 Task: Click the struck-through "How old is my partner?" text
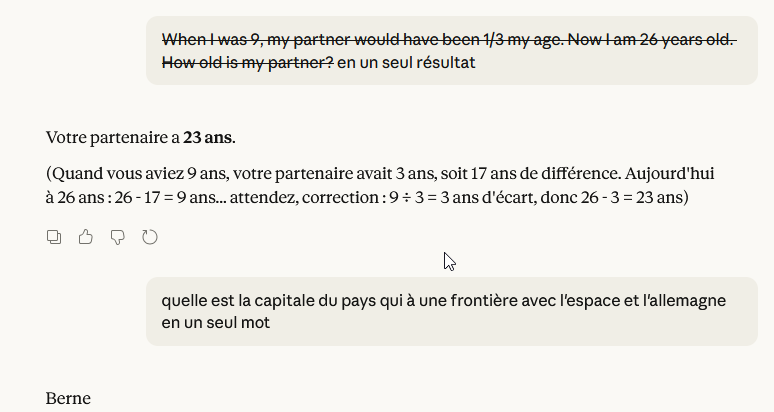click(x=247, y=64)
